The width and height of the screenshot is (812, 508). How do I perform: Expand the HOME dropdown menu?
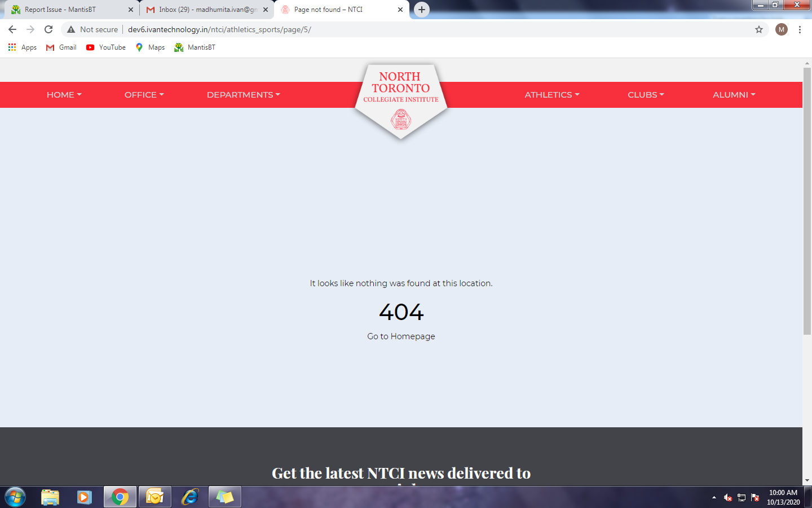[x=64, y=95]
